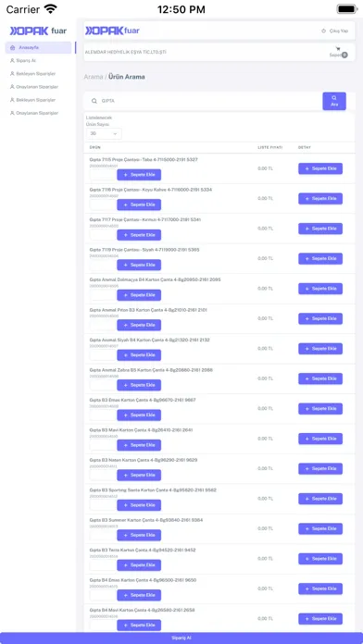Open the first Onaylanan Siparişler menu item
This screenshot has width=363, height=644.
[x=34, y=87]
